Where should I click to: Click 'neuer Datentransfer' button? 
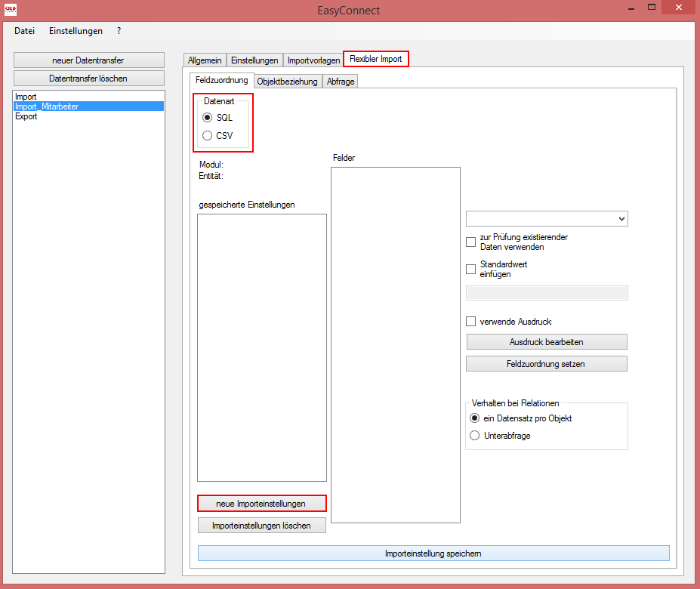88,60
